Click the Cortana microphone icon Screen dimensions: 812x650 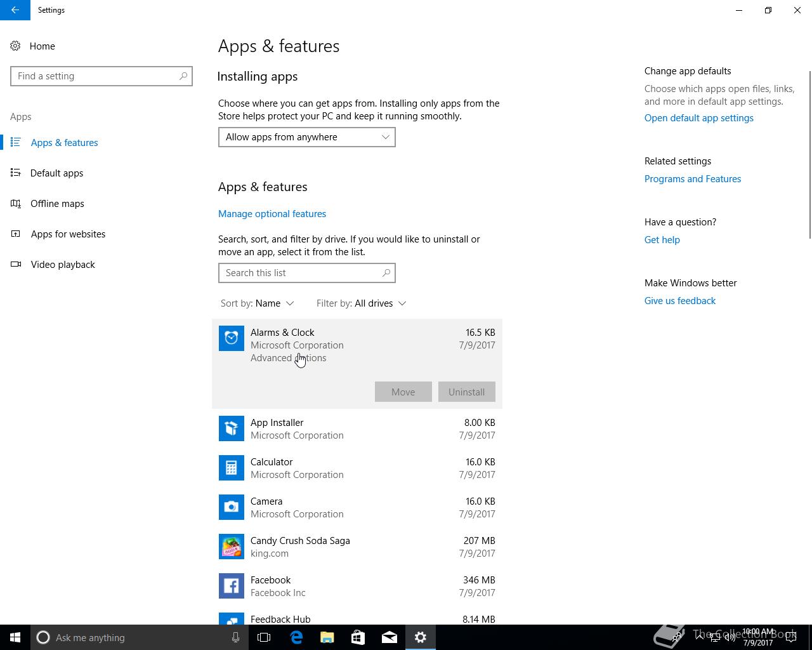[235, 637]
